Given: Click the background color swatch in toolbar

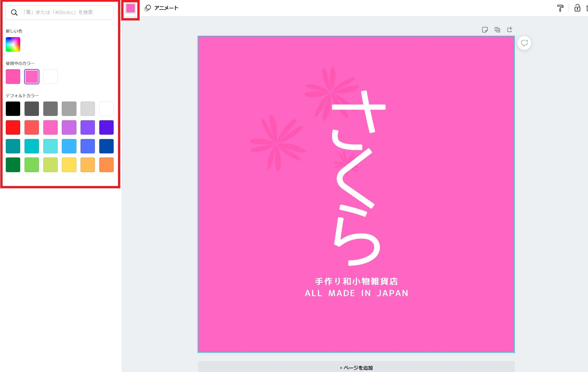Looking at the screenshot, I should (x=130, y=8).
